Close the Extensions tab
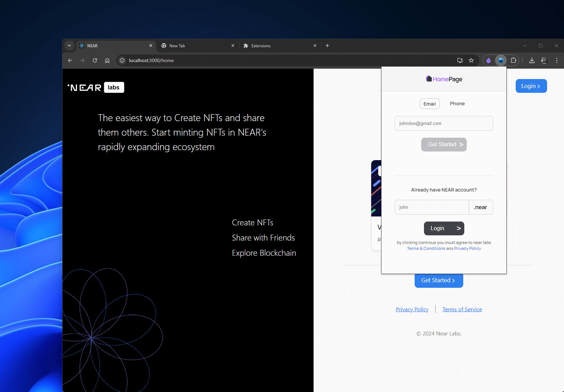Image resolution: width=564 pixels, height=392 pixels. [x=315, y=46]
